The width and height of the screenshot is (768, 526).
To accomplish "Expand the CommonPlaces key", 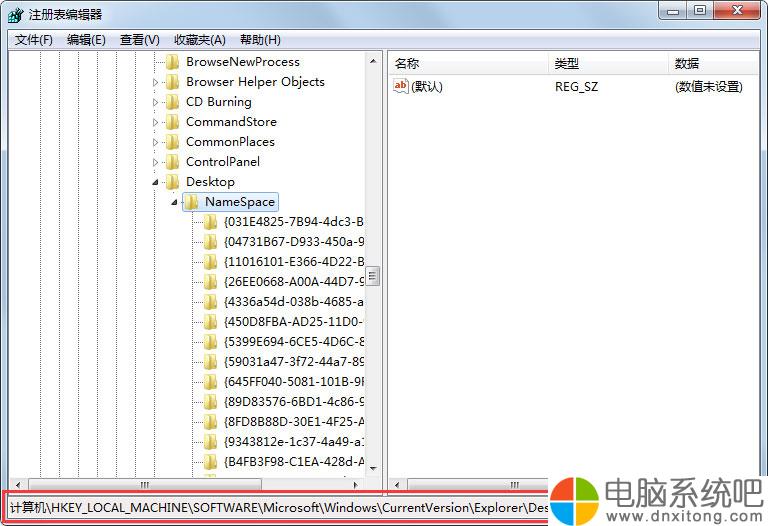I will tap(155, 143).
